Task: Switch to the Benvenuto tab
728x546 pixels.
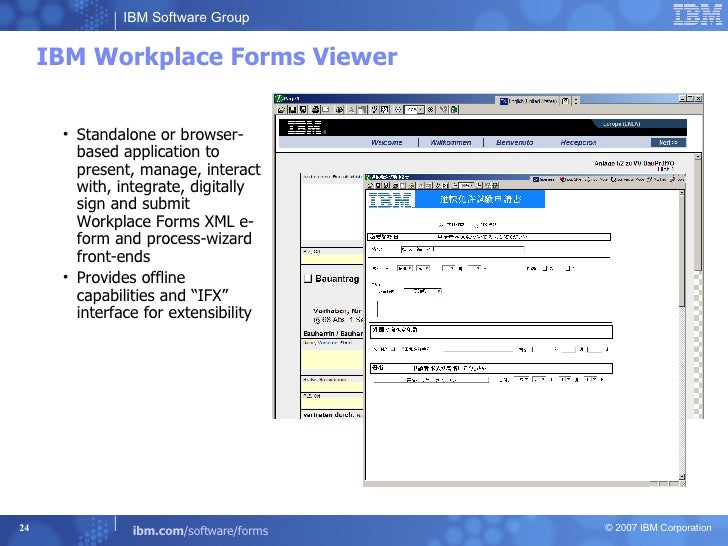Action: pos(514,143)
